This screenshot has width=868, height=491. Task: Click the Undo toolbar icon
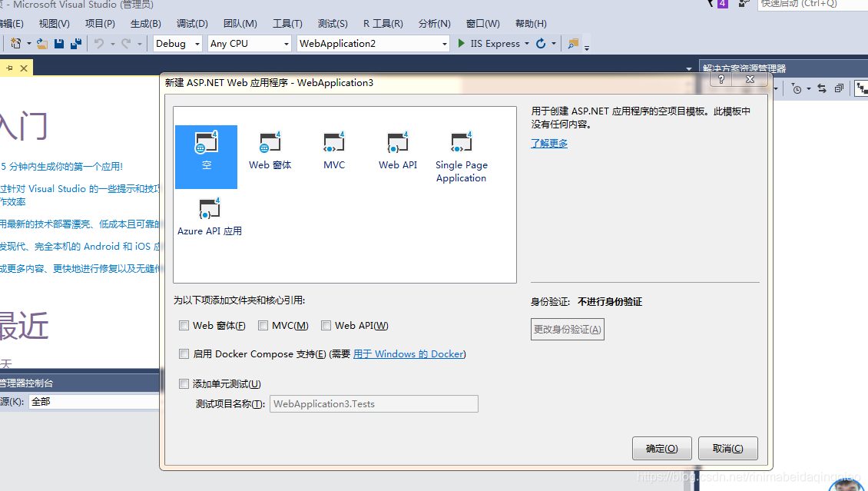click(99, 43)
